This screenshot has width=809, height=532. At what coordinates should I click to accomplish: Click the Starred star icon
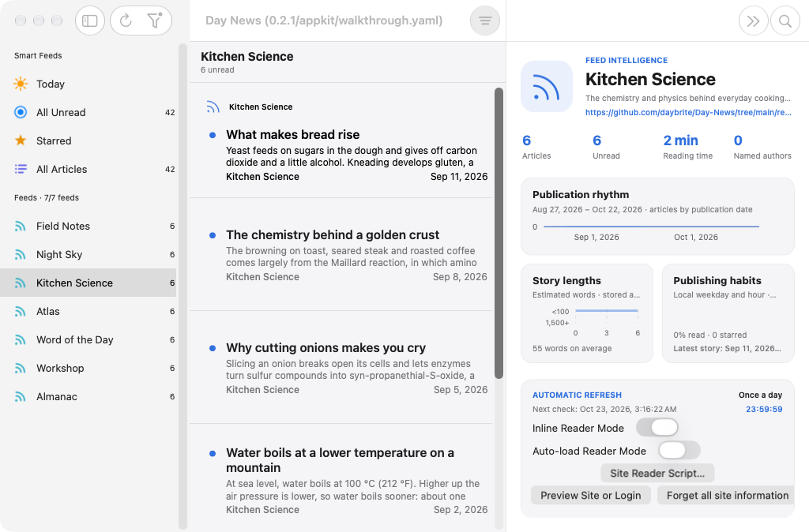21,140
